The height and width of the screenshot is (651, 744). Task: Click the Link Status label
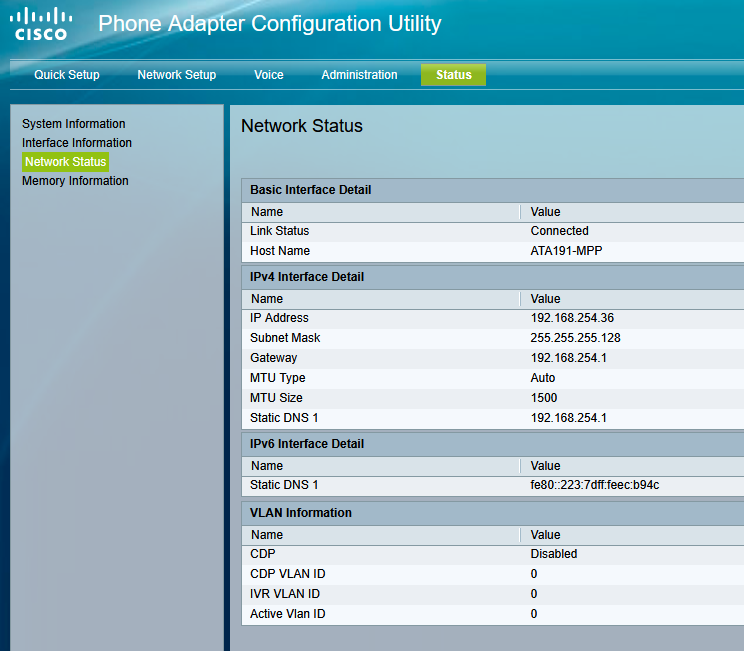click(279, 231)
